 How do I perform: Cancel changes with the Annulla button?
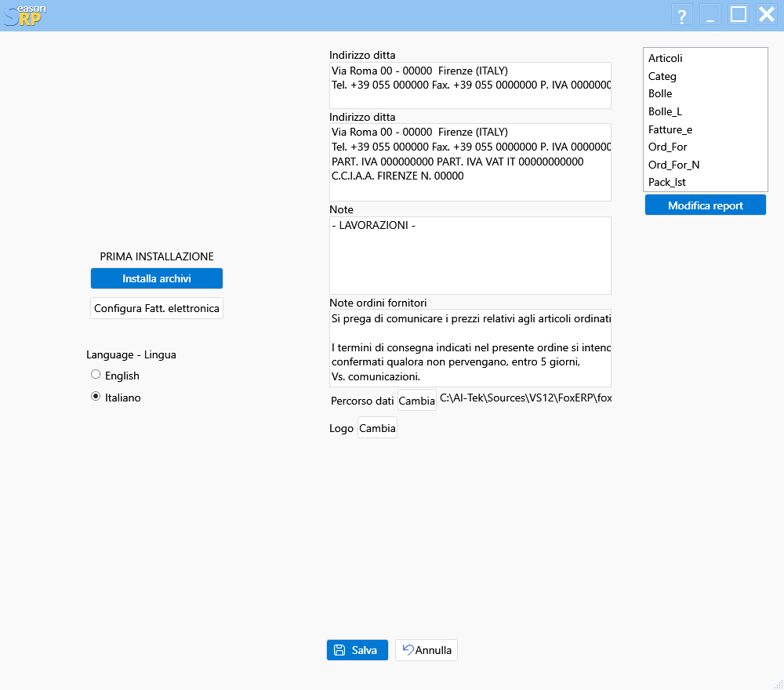point(426,649)
